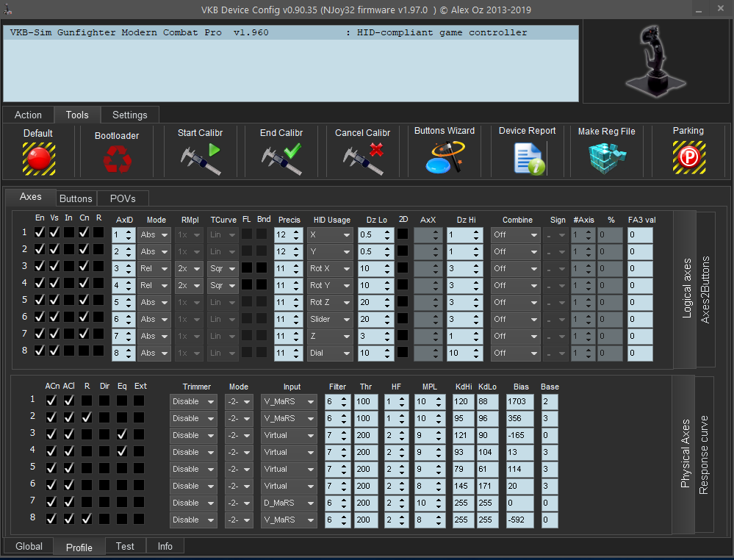The height and width of the screenshot is (560, 734).
Task: Toggle the En checkbox for logical axis 1
Action: point(40,232)
